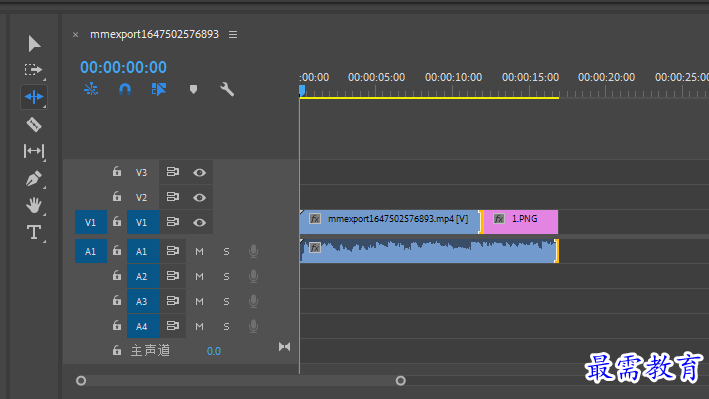This screenshot has height=399, width=709.
Task: Click the 00:00:00:00 playhead timecode
Action: pyautogui.click(x=123, y=67)
